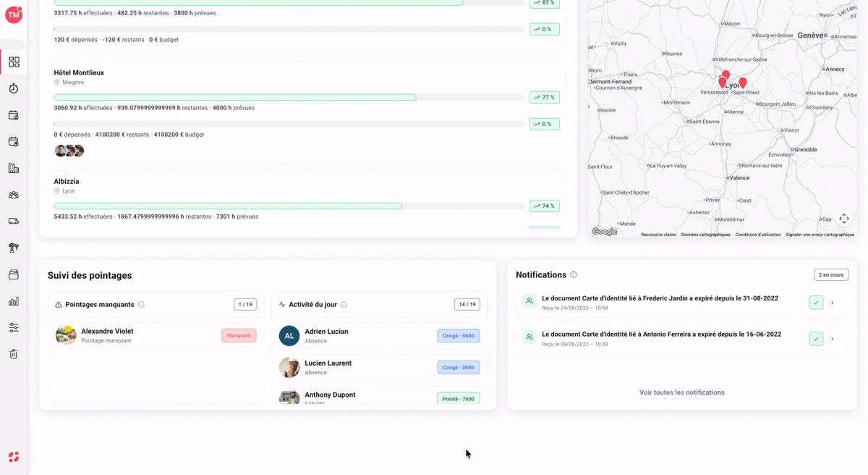Click the Alexandre Violet name
Screen dimensions: 868x475
coord(107,331)
